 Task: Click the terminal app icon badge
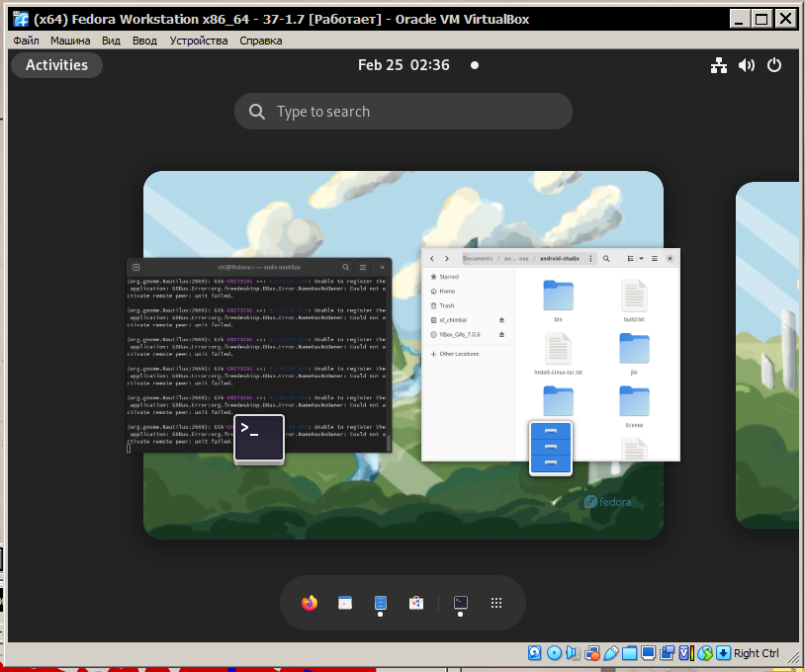pos(259,439)
